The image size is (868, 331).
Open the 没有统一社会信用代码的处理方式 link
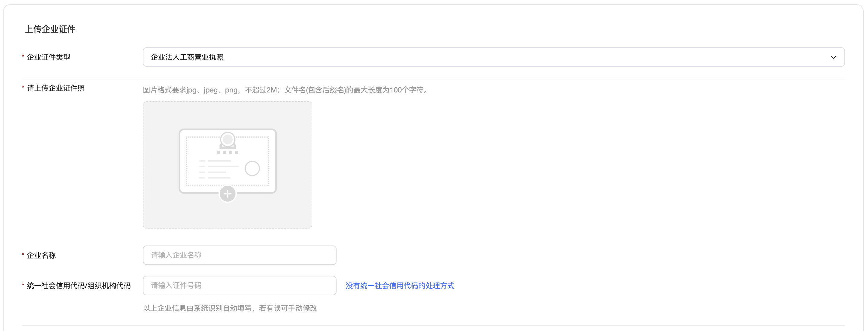[399, 286]
